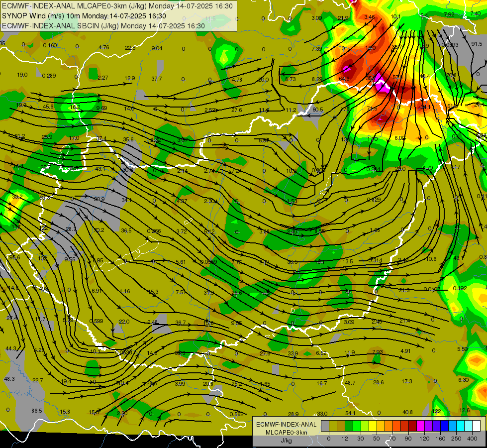The height and width of the screenshot is (448, 487).
Task: Click the map value 54.1
Action: click(350, 413)
